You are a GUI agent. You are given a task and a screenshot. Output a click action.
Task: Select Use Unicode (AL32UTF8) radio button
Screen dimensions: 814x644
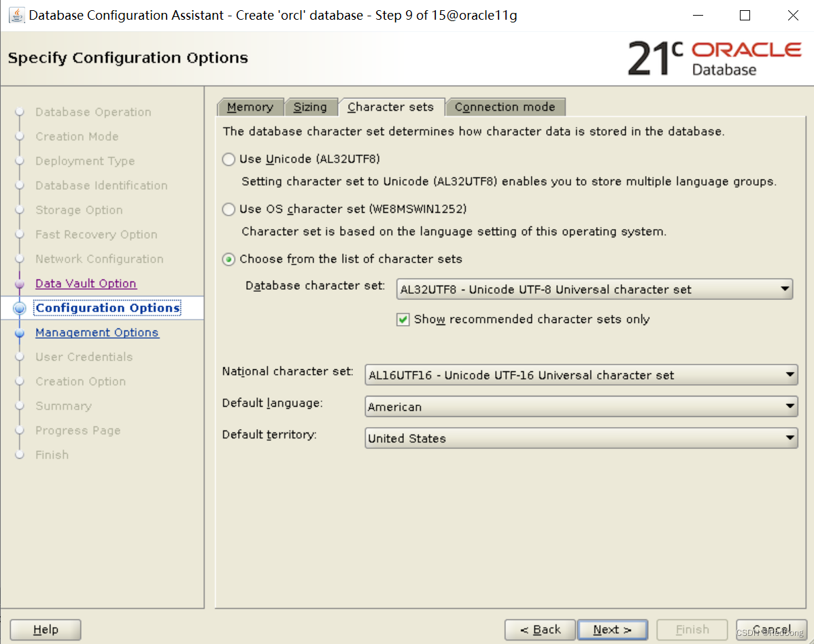point(228,159)
